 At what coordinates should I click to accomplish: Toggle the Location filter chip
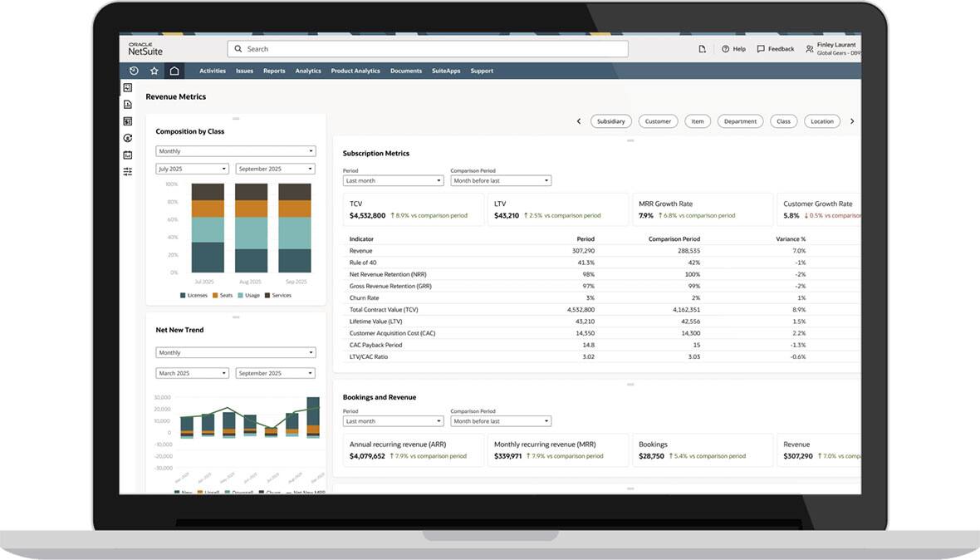[x=821, y=121]
